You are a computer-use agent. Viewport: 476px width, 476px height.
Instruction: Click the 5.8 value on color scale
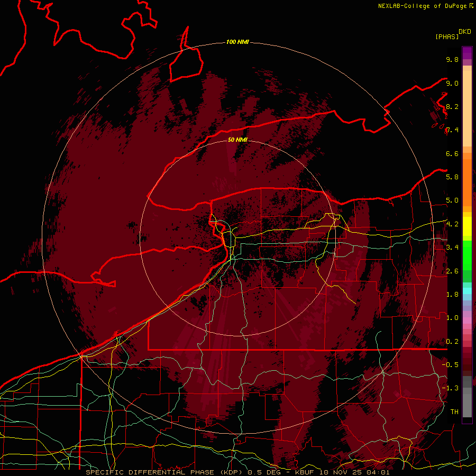tap(452, 177)
